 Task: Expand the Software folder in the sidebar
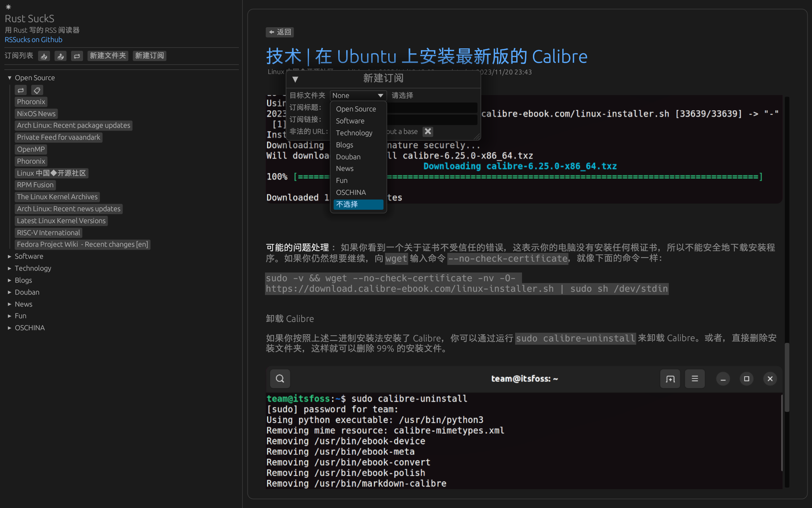tap(10, 257)
